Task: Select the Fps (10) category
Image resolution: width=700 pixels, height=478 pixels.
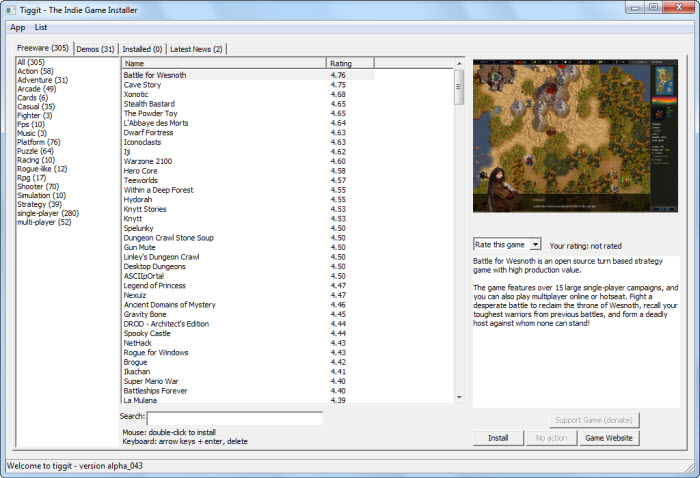Action: [x=31, y=124]
